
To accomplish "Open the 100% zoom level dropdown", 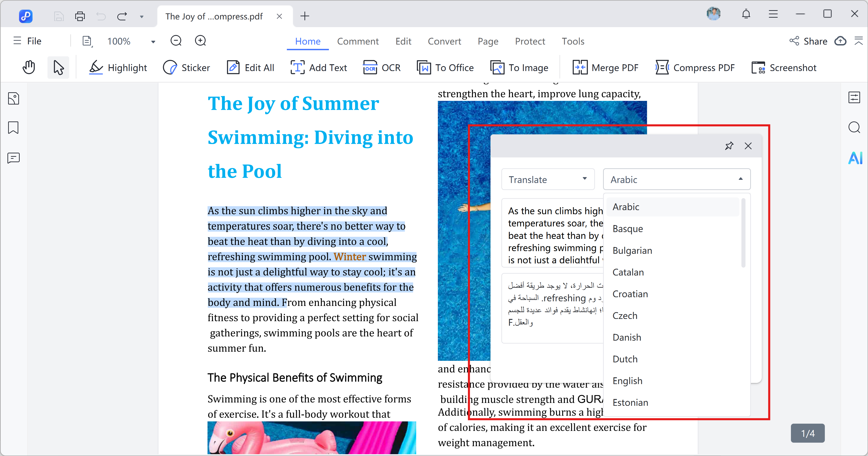I will pos(153,41).
